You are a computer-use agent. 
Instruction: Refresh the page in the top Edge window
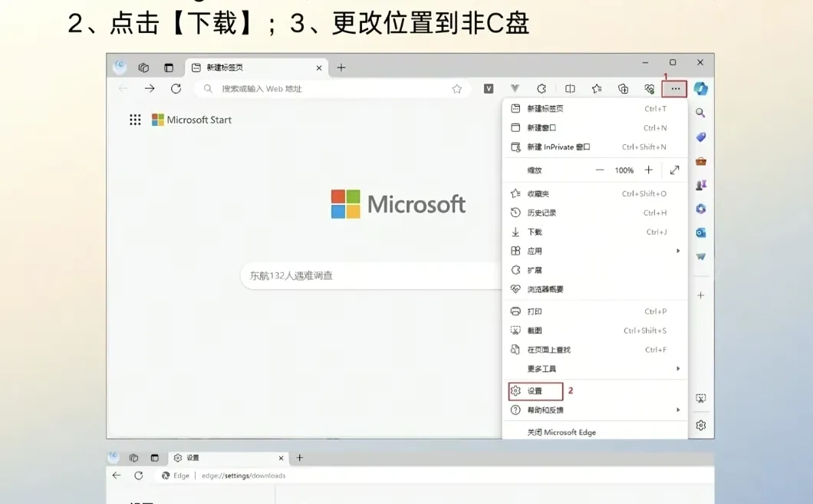(176, 89)
